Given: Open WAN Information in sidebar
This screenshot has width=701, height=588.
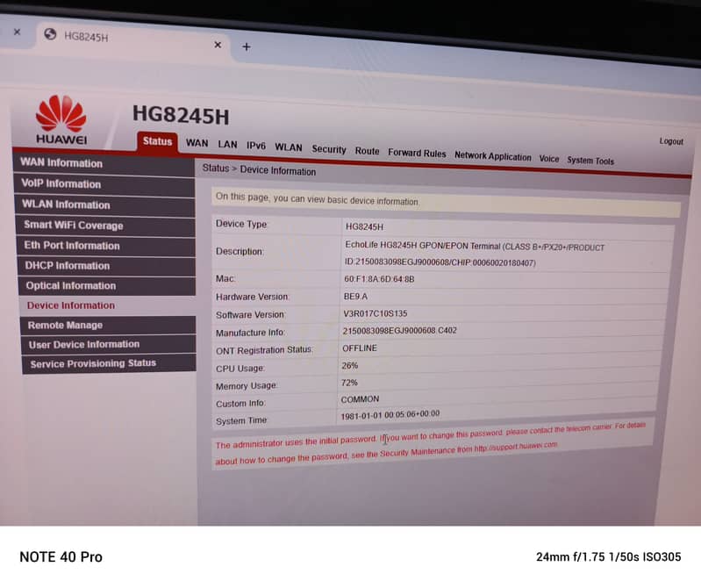Looking at the screenshot, I should (104, 163).
